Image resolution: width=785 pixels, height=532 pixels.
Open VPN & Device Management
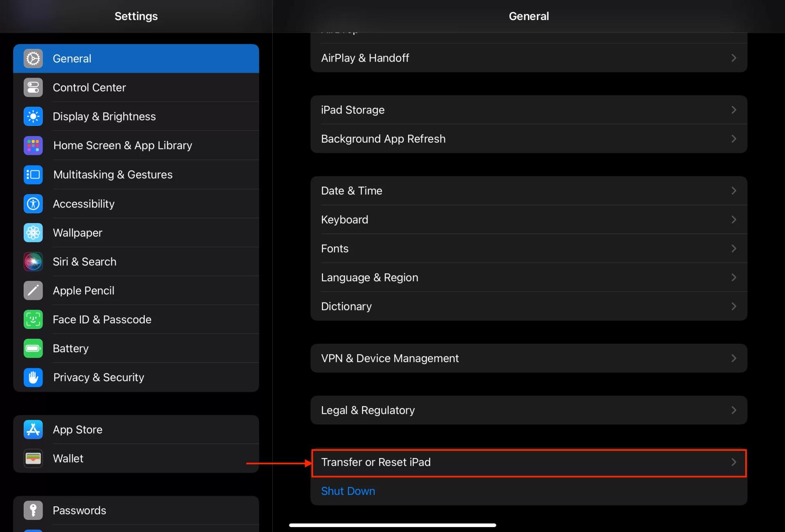coord(529,358)
